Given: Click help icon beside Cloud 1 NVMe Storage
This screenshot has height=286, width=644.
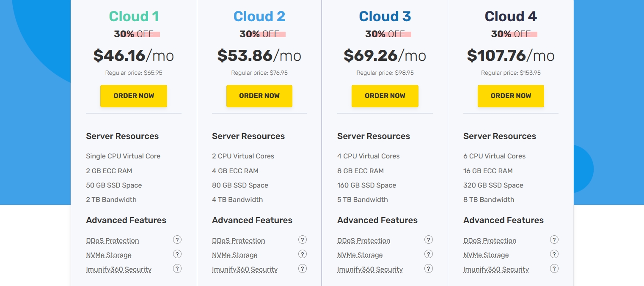Looking at the screenshot, I should point(177,254).
